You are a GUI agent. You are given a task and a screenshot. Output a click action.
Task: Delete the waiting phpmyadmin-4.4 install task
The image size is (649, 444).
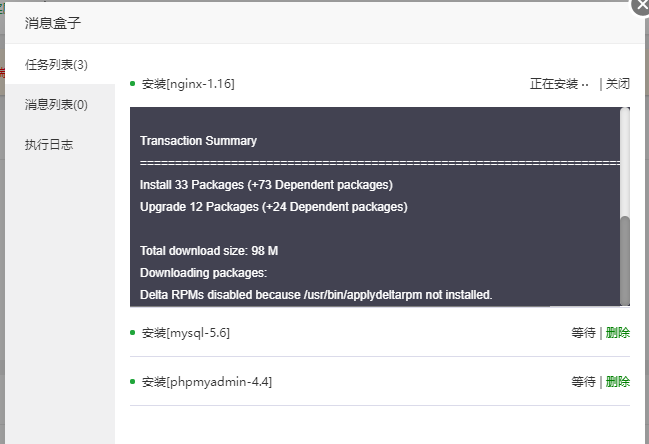click(618, 382)
